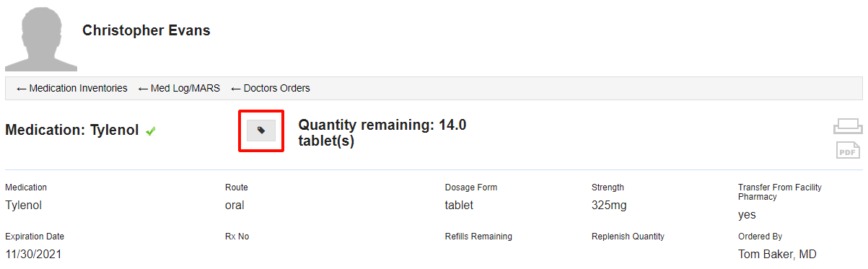Return to Med Log/MARS

click(x=179, y=88)
